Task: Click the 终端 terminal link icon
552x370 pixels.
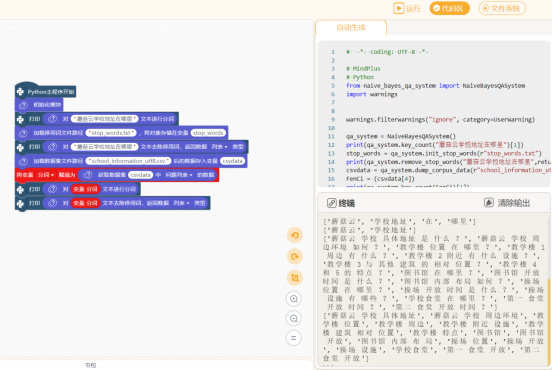Action: pos(332,203)
